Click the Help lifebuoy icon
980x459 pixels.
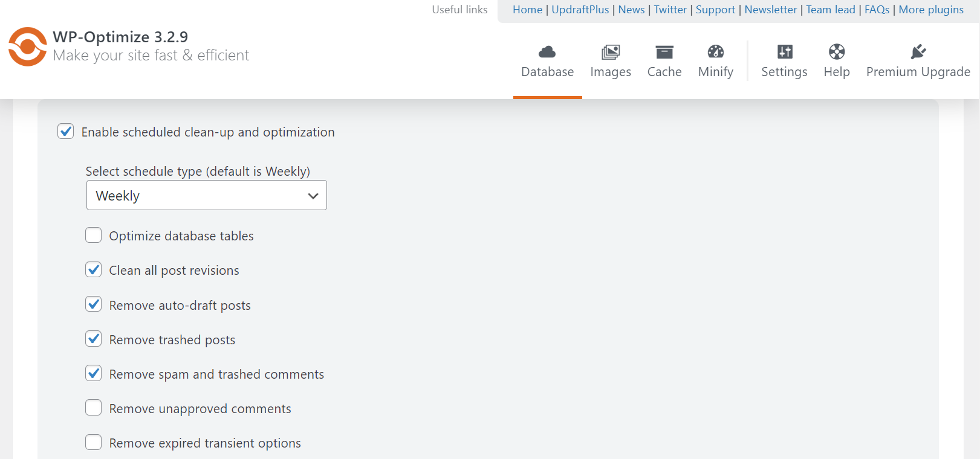tap(837, 52)
